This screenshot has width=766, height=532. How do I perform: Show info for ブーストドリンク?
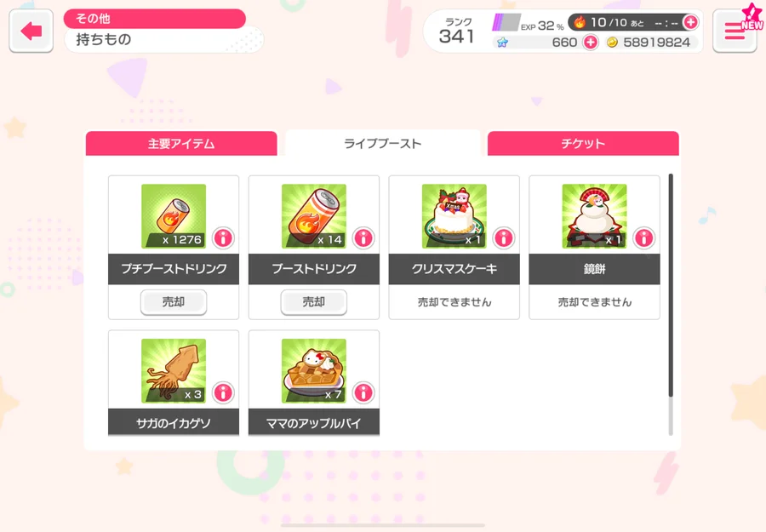[363, 238]
